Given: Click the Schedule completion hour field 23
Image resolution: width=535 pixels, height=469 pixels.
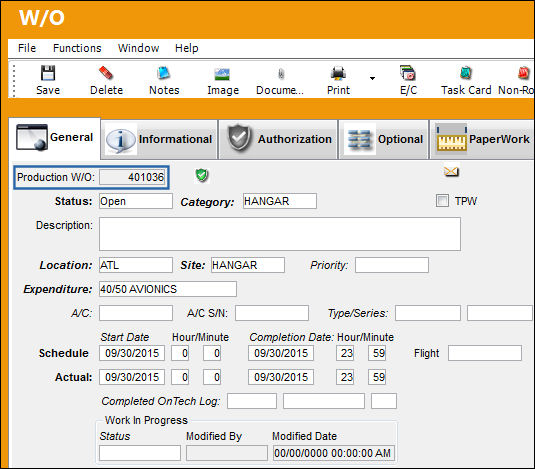Looking at the screenshot, I should pyautogui.click(x=345, y=353).
